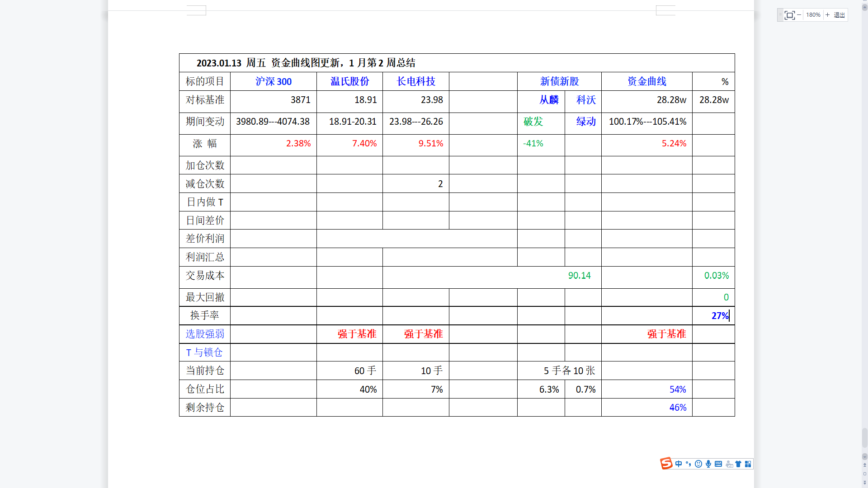Open the IME toolbox grid icon
Image resolution: width=868 pixels, height=488 pixels.
[748, 464]
